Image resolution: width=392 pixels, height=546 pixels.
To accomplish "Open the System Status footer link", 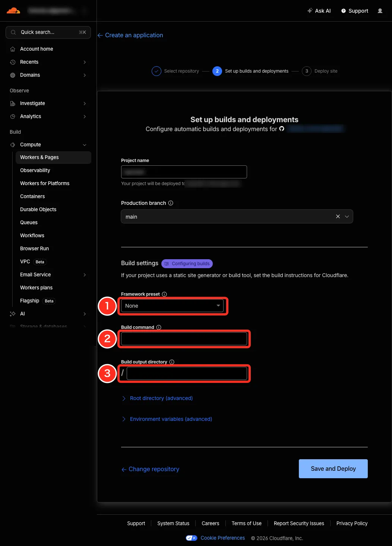I will pos(173,523).
